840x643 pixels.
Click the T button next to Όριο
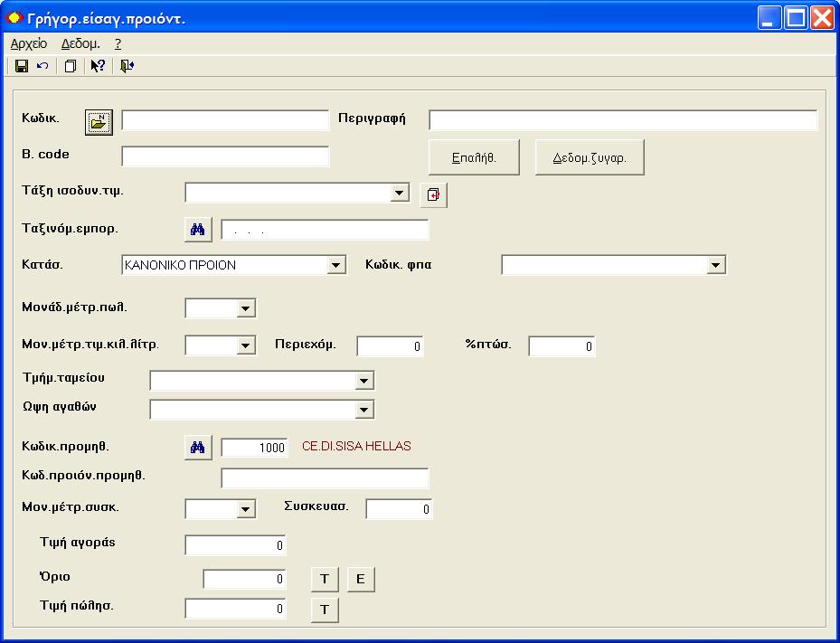coord(325,579)
